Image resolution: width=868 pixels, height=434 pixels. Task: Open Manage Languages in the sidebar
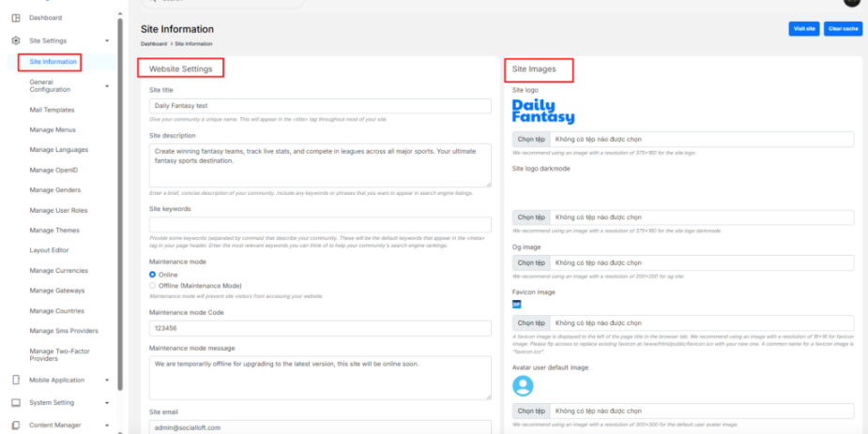point(58,150)
